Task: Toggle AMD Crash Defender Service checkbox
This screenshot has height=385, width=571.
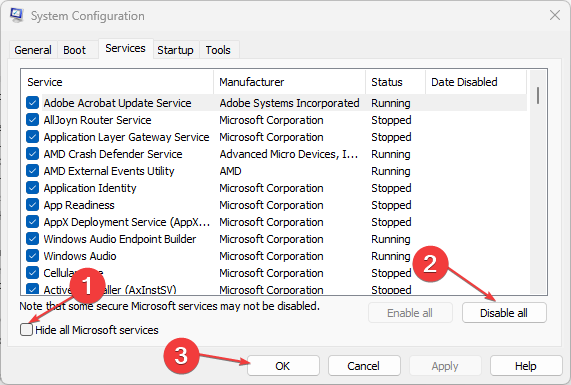Action: pyautogui.click(x=32, y=154)
